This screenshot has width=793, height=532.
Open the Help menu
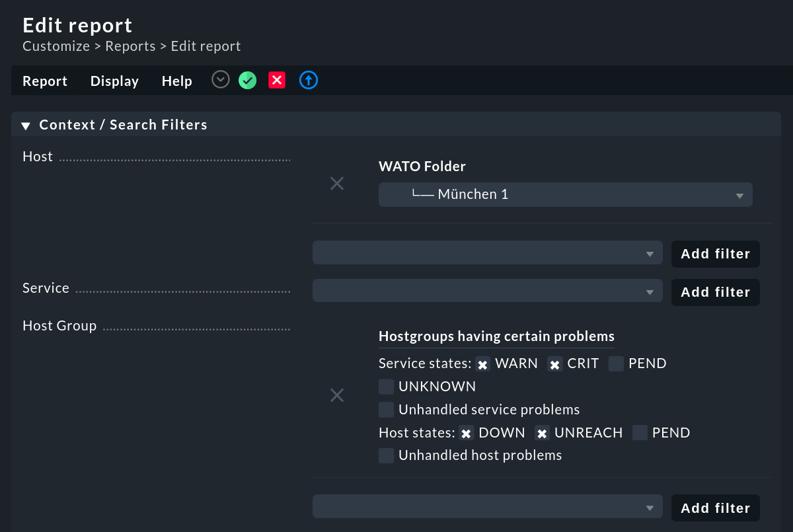(177, 81)
